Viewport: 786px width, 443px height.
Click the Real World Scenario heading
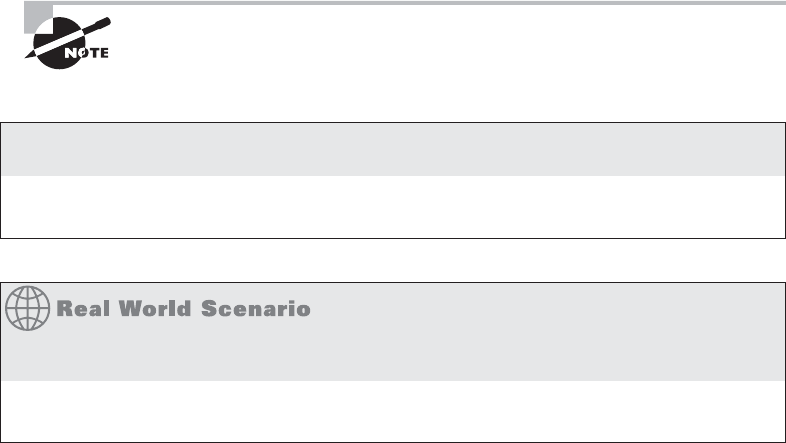[183, 309]
